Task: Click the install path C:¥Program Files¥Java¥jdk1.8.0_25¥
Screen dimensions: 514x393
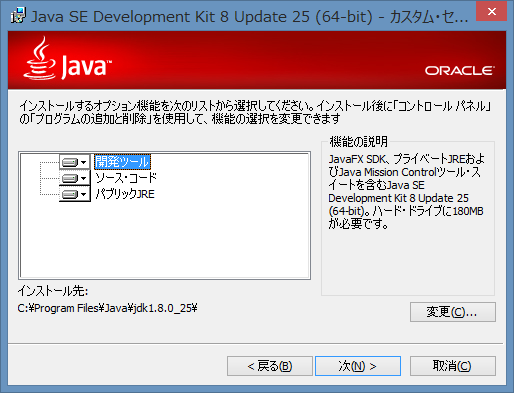Action: pos(107,308)
